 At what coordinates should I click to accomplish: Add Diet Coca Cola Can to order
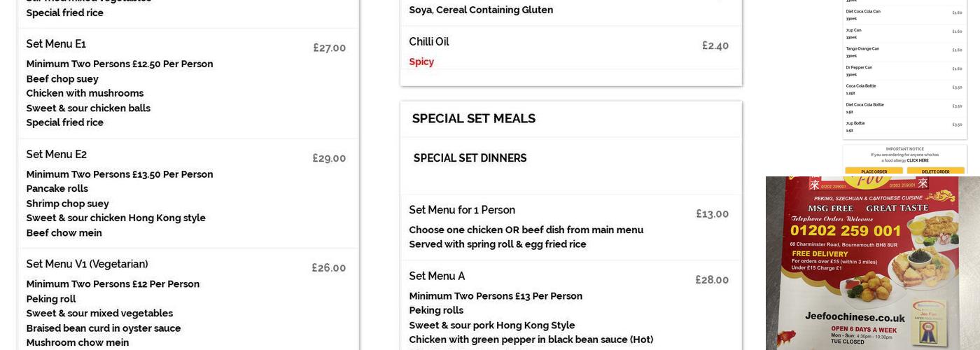[863, 12]
